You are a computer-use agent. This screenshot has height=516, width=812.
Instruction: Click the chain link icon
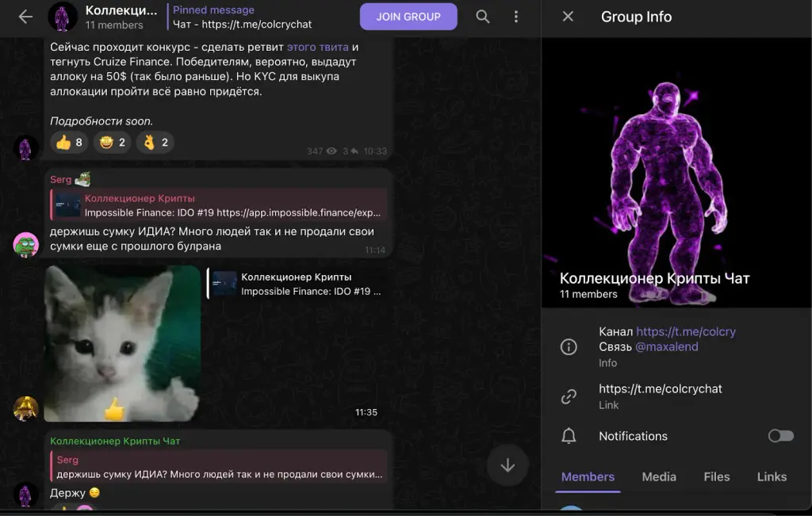569,396
